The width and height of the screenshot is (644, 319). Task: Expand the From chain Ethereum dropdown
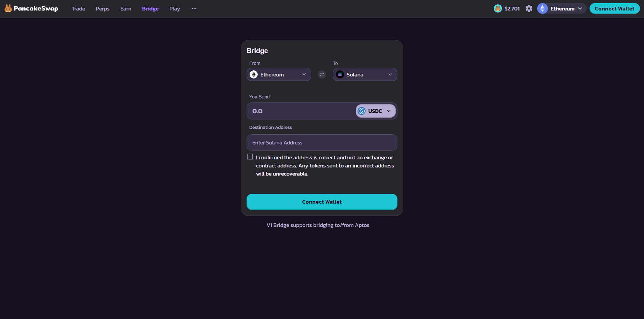click(304, 74)
